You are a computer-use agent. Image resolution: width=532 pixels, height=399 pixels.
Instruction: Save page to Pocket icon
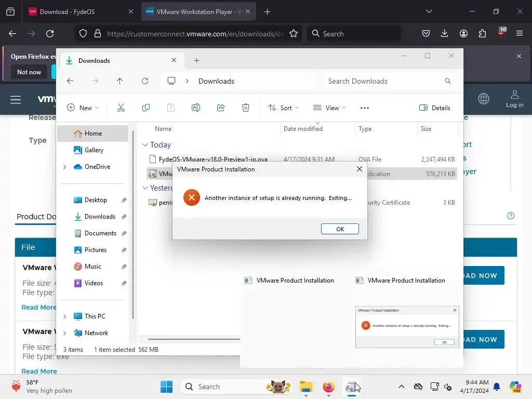point(426,34)
